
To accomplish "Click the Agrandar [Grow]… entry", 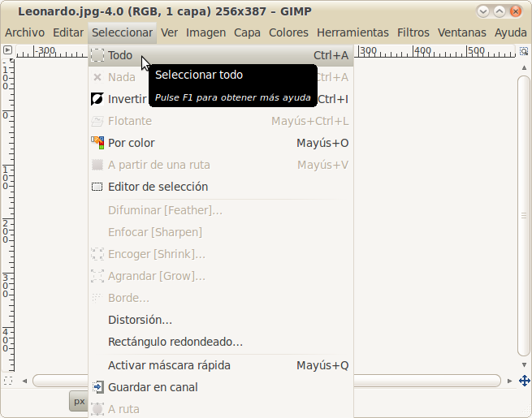I will [x=221, y=276].
